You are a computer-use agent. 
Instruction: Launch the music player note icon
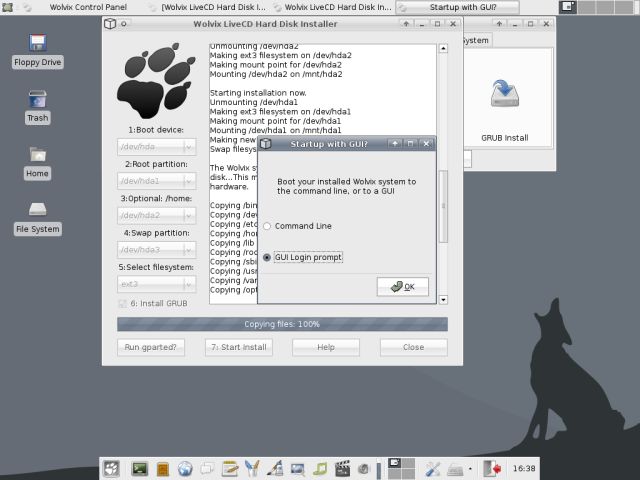320,469
